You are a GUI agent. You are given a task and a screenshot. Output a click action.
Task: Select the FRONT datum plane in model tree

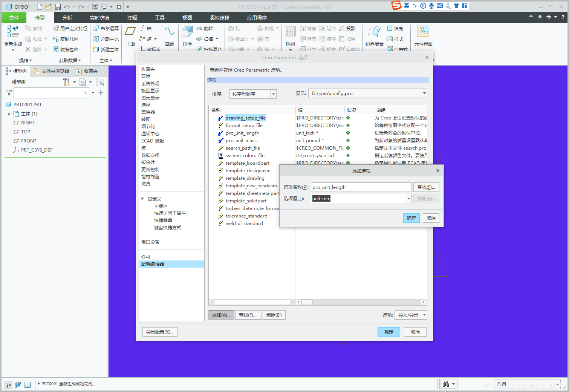pyautogui.click(x=29, y=141)
